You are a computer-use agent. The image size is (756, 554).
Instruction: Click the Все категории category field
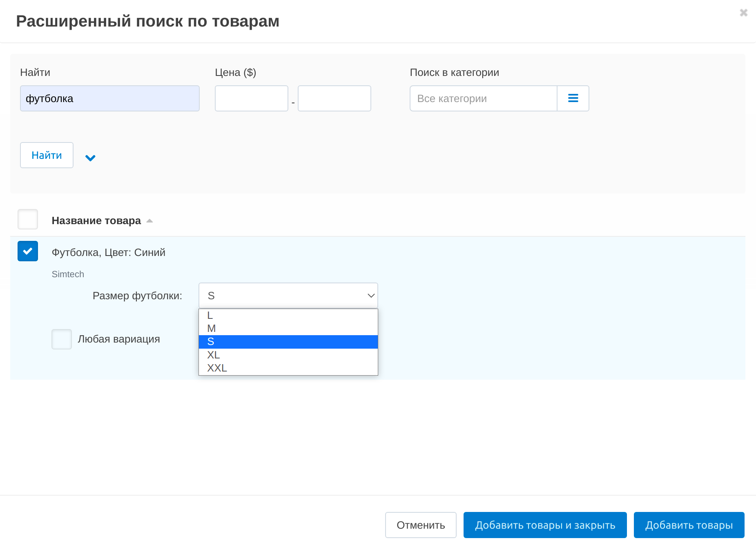483,98
